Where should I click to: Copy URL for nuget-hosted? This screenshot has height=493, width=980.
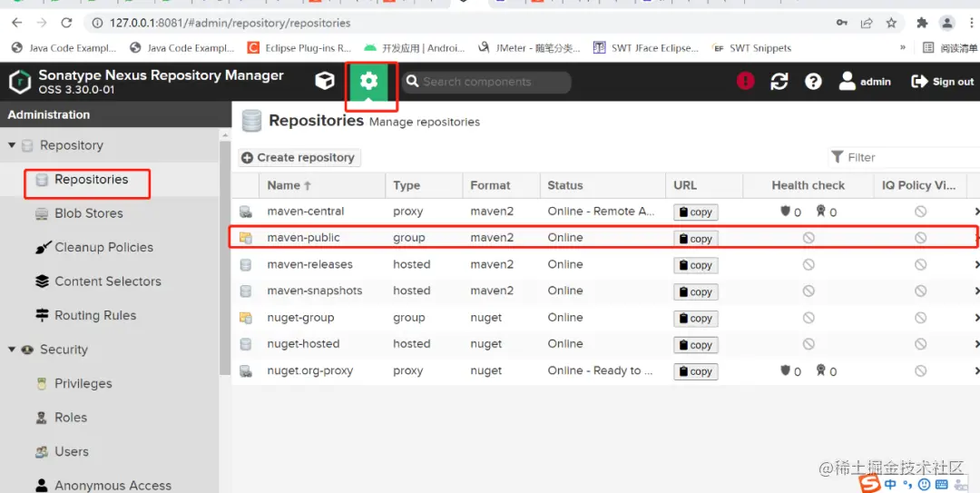[x=696, y=345]
